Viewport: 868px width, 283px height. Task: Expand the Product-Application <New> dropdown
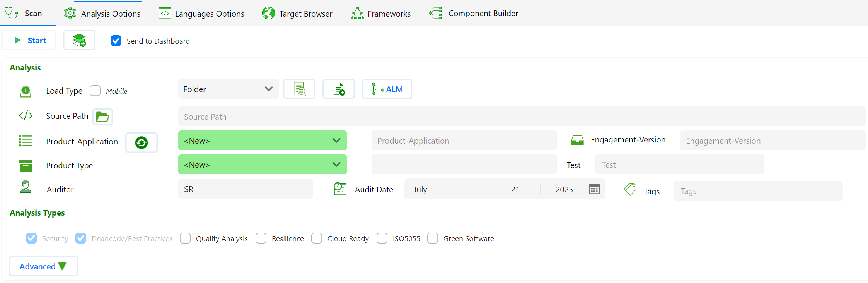262,141
